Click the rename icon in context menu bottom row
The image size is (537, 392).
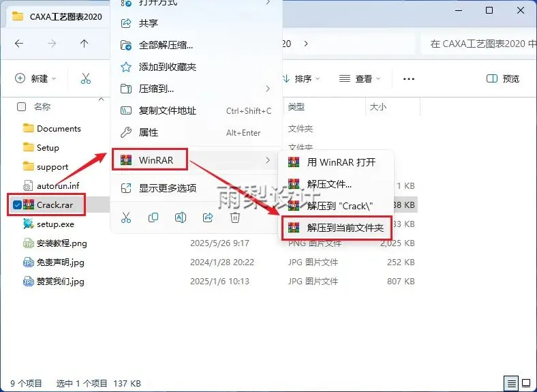[x=181, y=217]
